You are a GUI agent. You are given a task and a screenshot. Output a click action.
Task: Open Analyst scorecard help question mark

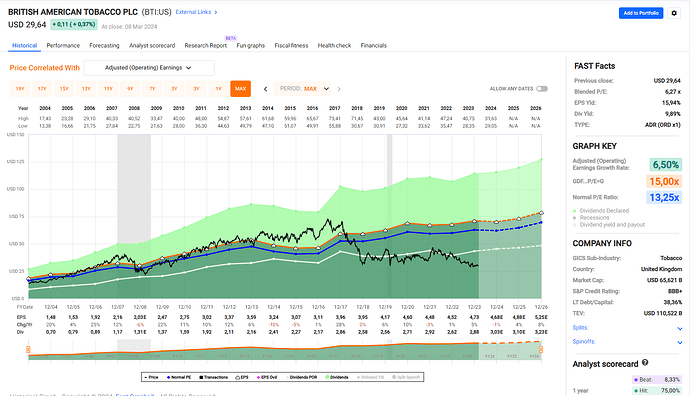point(645,363)
